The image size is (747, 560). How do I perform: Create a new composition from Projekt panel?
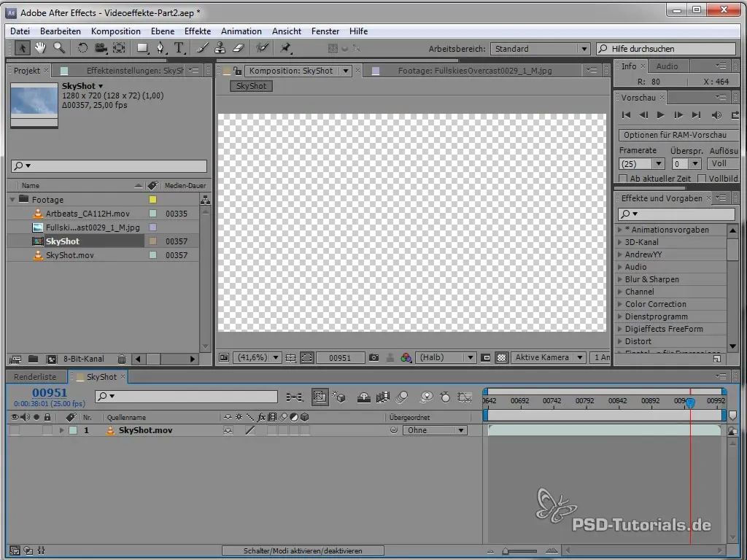tap(51, 359)
